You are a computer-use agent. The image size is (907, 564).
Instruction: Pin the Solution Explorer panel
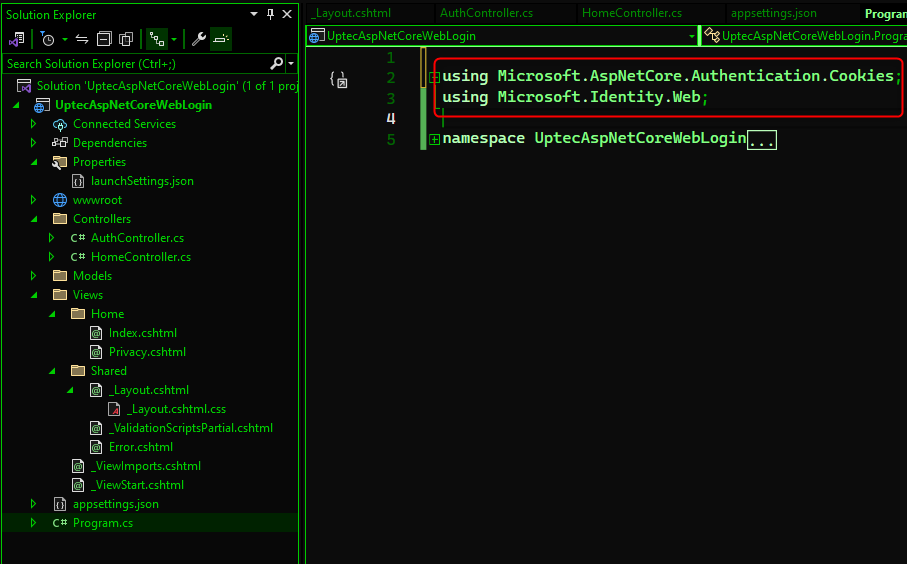click(270, 14)
